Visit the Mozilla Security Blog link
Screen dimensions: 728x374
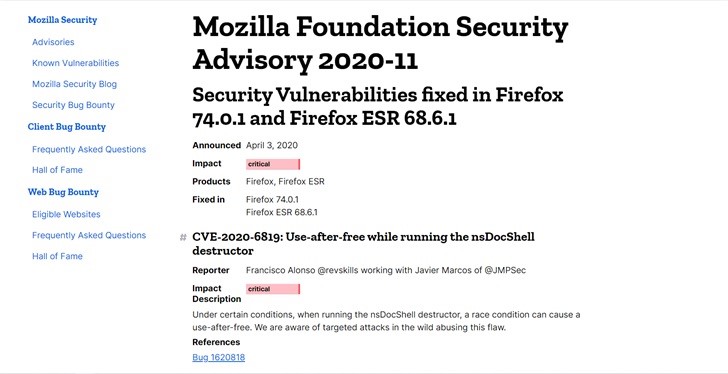pos(74,84)
